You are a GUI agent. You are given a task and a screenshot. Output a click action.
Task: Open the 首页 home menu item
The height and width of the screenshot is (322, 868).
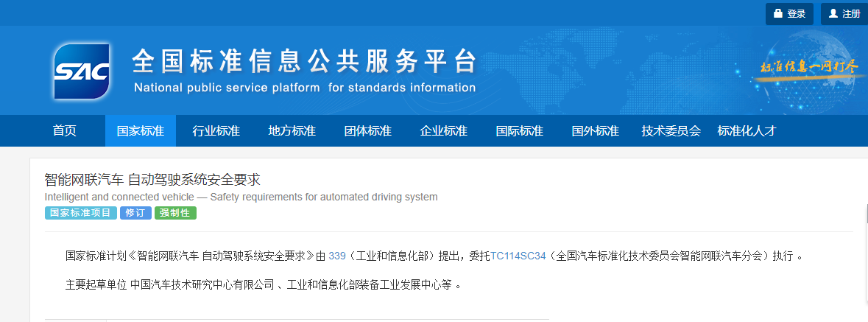[x=65, y=131]
